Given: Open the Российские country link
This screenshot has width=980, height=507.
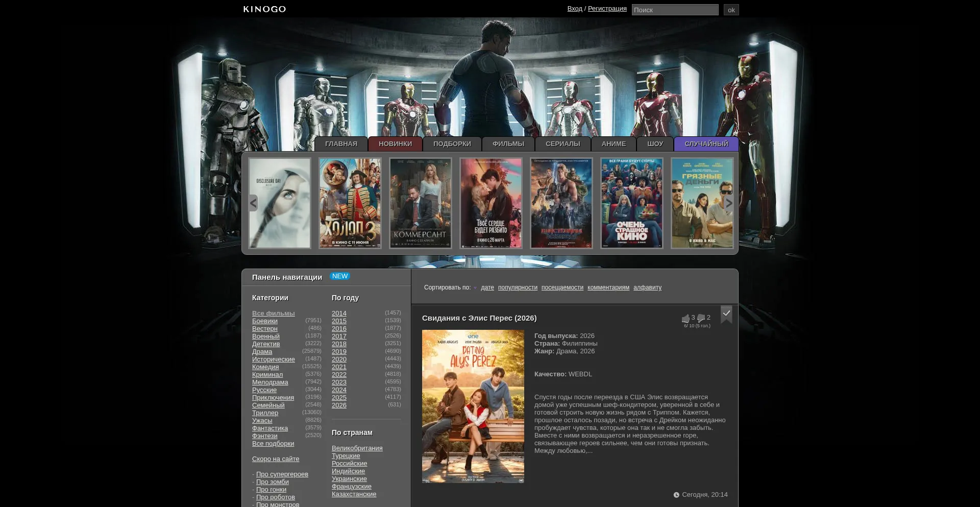Looking at the screenshot, I should click(x=350, y=464).
